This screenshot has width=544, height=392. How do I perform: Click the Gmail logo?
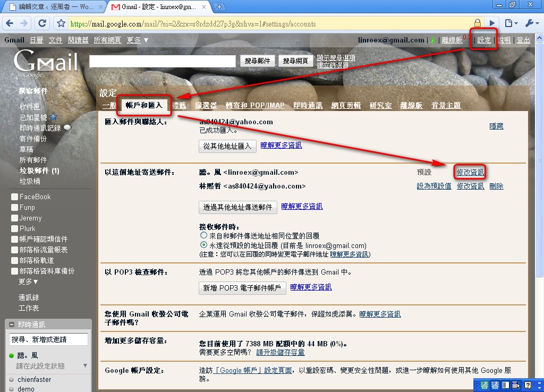click(x=46, y=63)
